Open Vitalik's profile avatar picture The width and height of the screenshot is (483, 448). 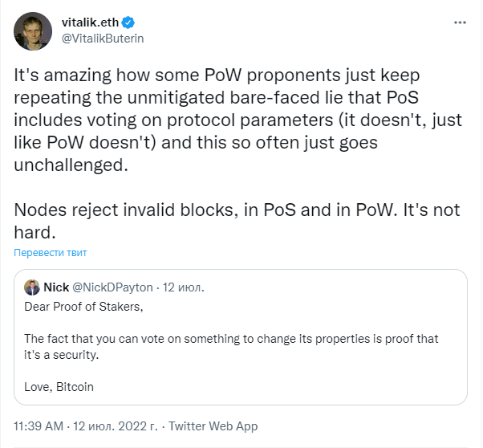[x=33, y=31]
